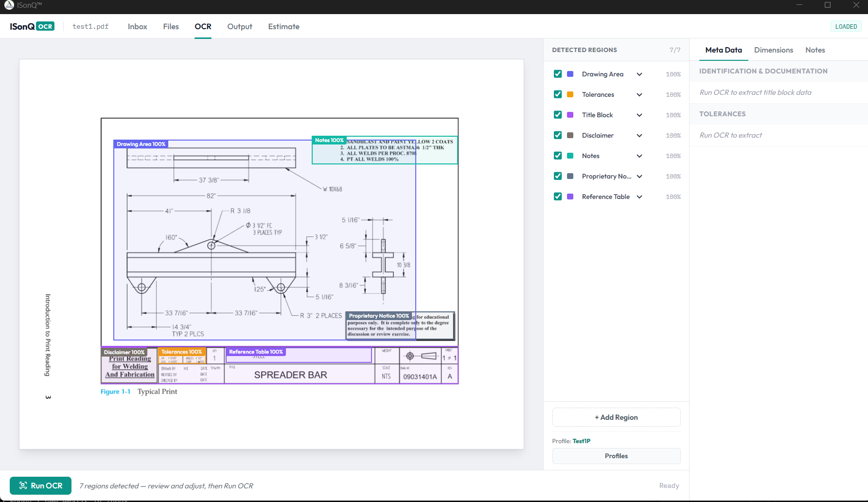Click the Add Region button
The width and height of the screenshot is (868, 502).
[616, 417]
